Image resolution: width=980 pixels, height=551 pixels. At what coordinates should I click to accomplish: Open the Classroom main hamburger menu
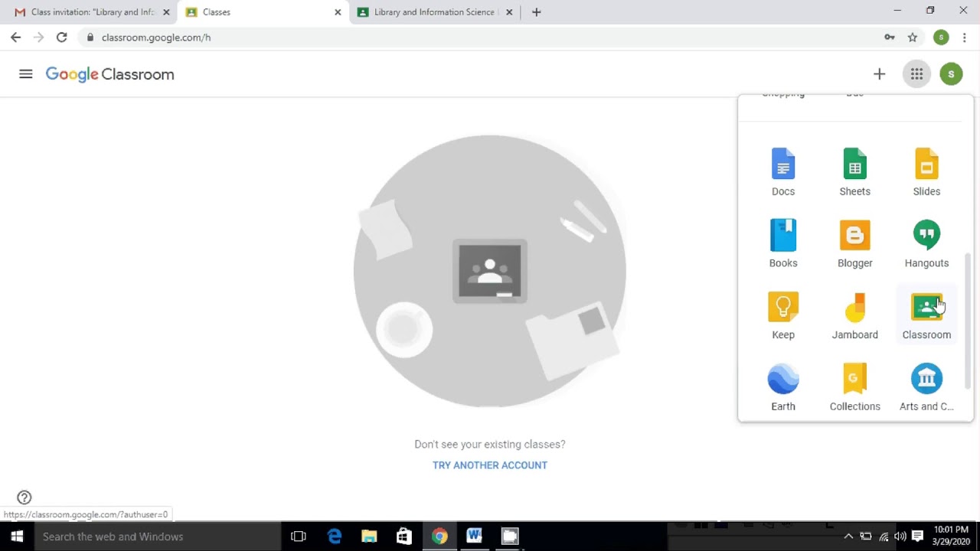(26, 74)
